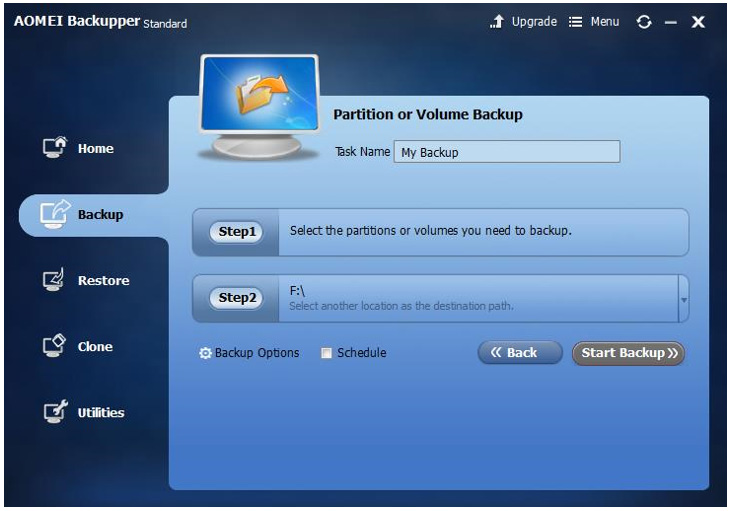Open the Menu text in title bar
Screen dimensions: 731x511
coord(605,21)
